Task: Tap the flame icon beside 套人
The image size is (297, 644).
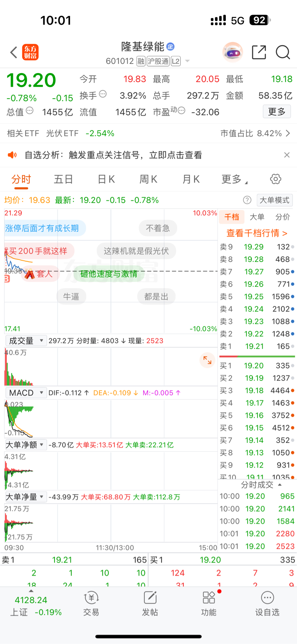Action: pyautogui.click(x=30, y=274)
